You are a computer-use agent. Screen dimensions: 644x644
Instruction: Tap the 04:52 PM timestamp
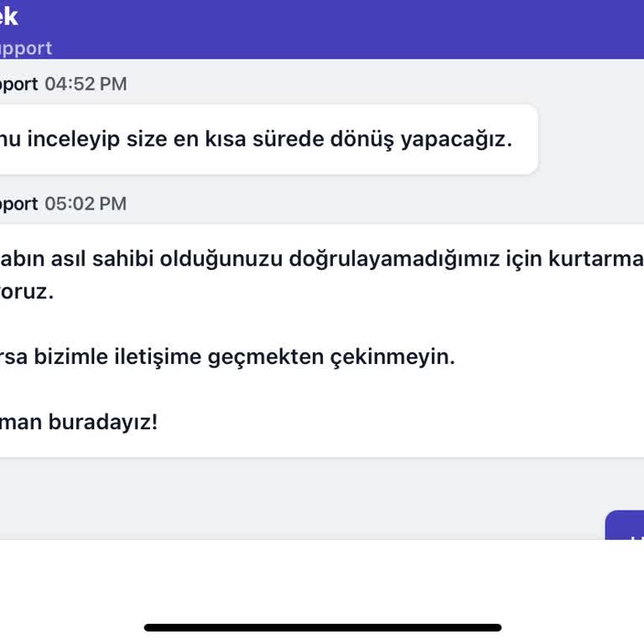(86, 84)
